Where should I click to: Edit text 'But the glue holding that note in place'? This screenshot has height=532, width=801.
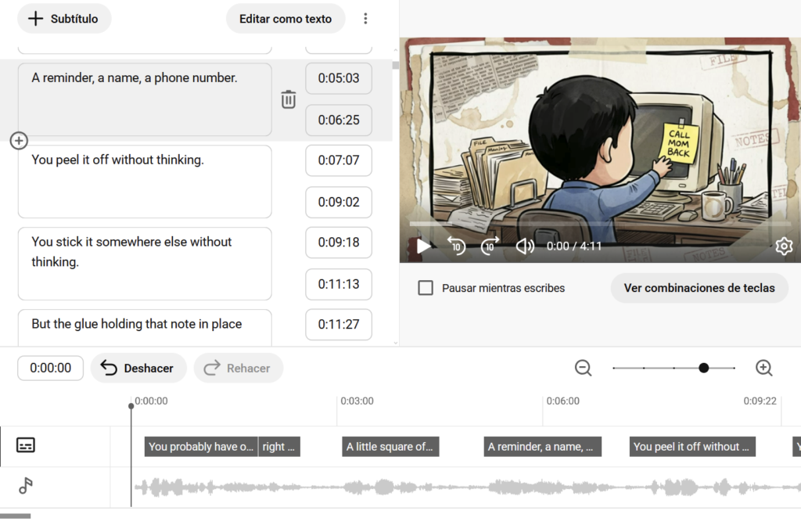click(145, 327)
